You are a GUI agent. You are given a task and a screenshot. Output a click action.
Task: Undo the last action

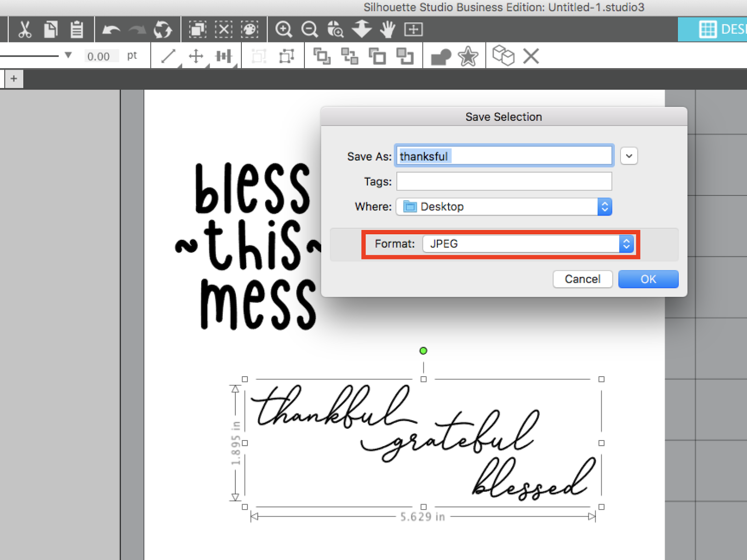click(x=111, y=29)
